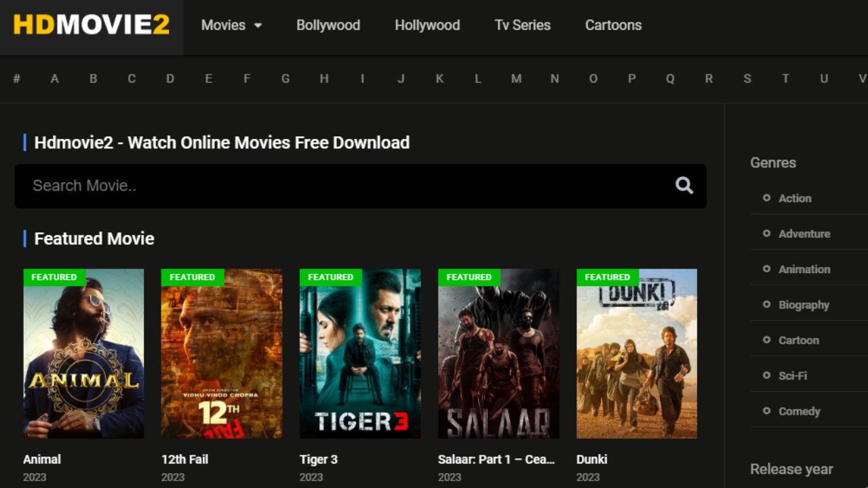Select letter Q in alphabet bar

click(670, 79)
